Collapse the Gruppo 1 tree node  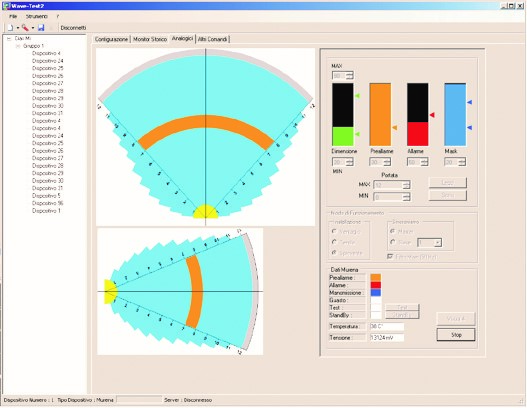pos(18,46)
